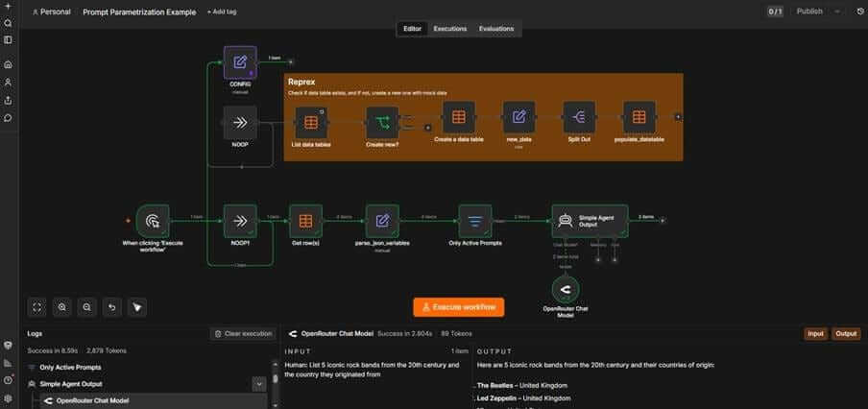Screen dimensions: 868x409
Task: Expand the Simple Agent Output log chevron
Action: 258,383
